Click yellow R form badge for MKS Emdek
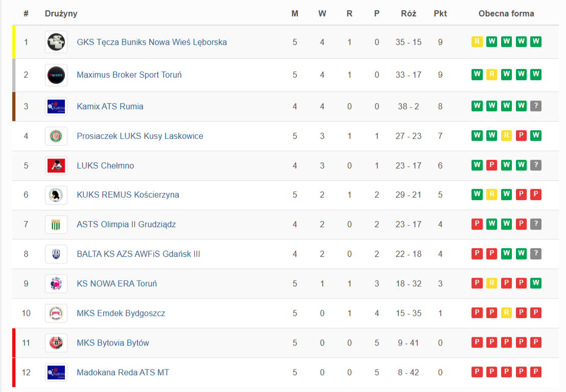Viewport: 566px width, 392px height. coord(506,313)
